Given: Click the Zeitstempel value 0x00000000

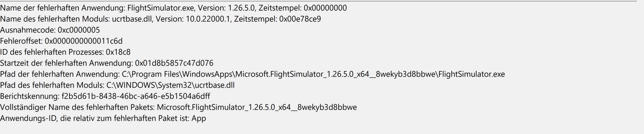Looking at the screenshot, I should [x=325, y=8].
